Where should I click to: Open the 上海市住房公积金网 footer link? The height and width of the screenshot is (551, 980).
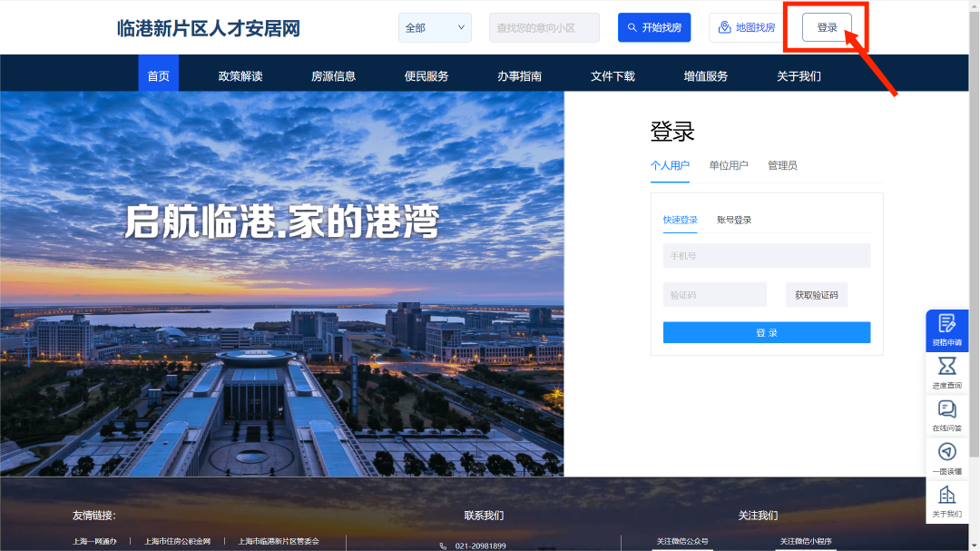178,542
